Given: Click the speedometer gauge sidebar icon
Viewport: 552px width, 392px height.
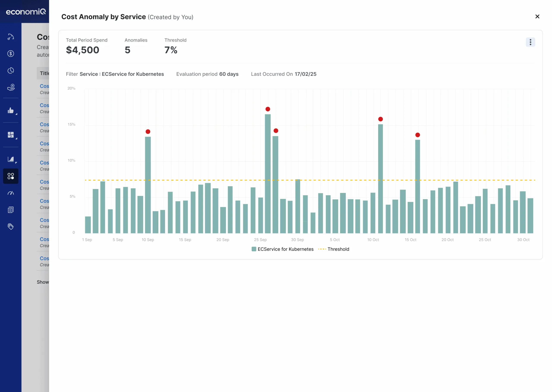Looking at the screenshot, I should pyautogui.click(x=11, y=193).
